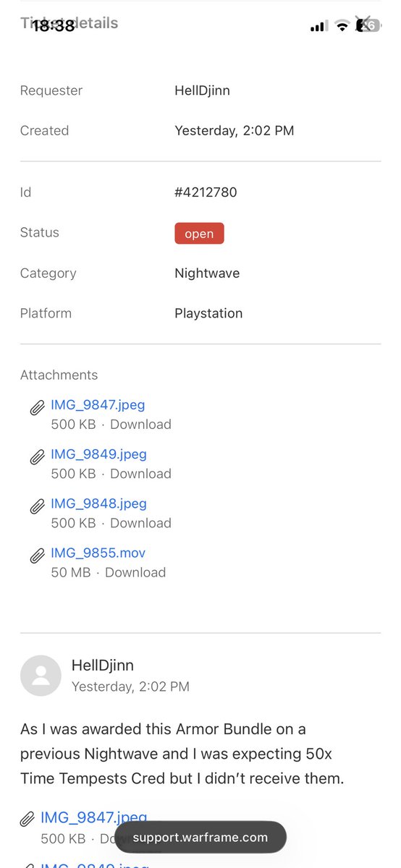
Task: Click paperclip icon beside IMG_9849.jpeg attachment
Action: (x=38, y=458)
